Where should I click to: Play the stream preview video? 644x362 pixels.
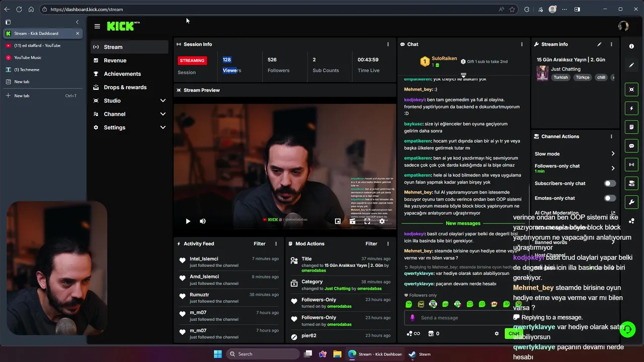click(x=188, y=221)
